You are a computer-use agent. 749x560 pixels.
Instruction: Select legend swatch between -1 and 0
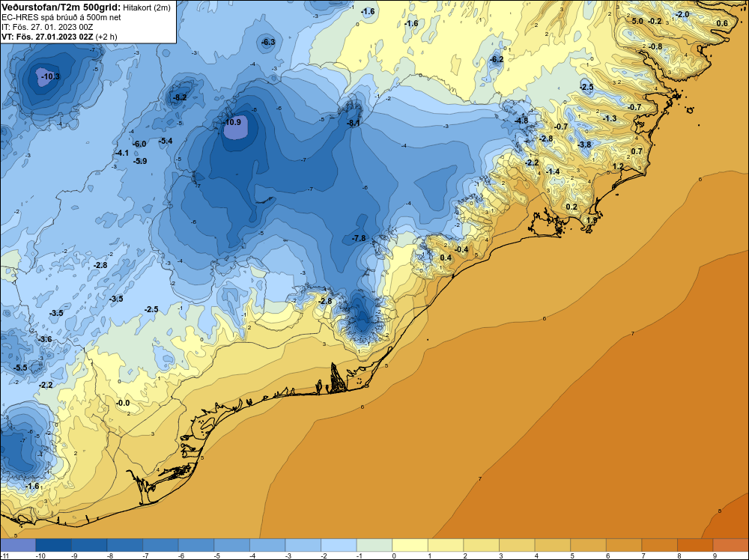coord(374,545)
